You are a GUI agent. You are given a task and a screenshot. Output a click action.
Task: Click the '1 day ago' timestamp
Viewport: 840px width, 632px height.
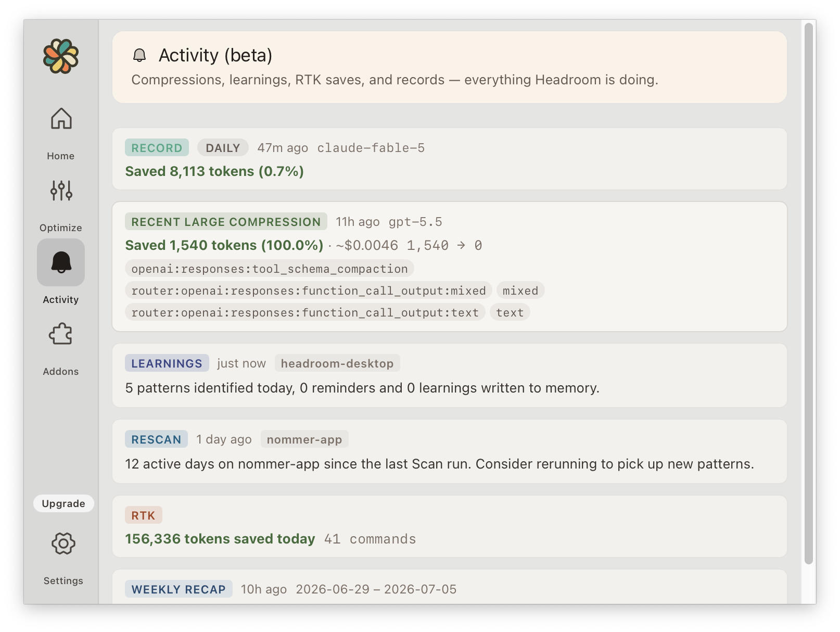pos(224,439)
